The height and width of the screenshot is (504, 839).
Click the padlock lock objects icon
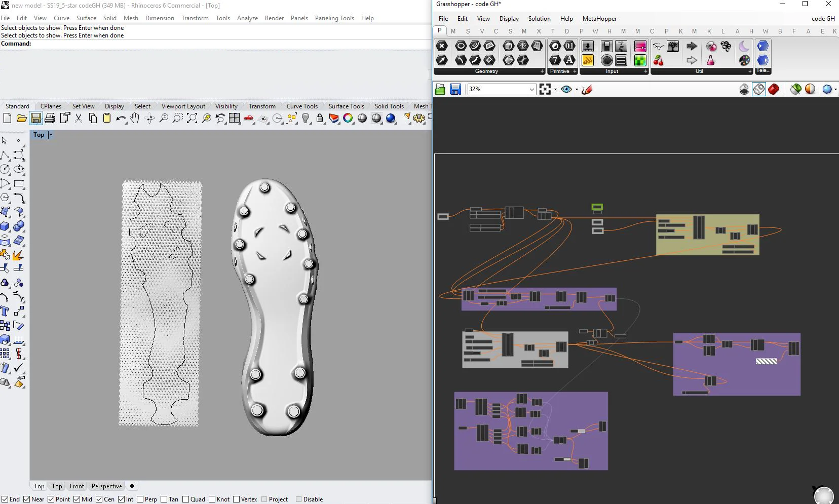[320, 118]
